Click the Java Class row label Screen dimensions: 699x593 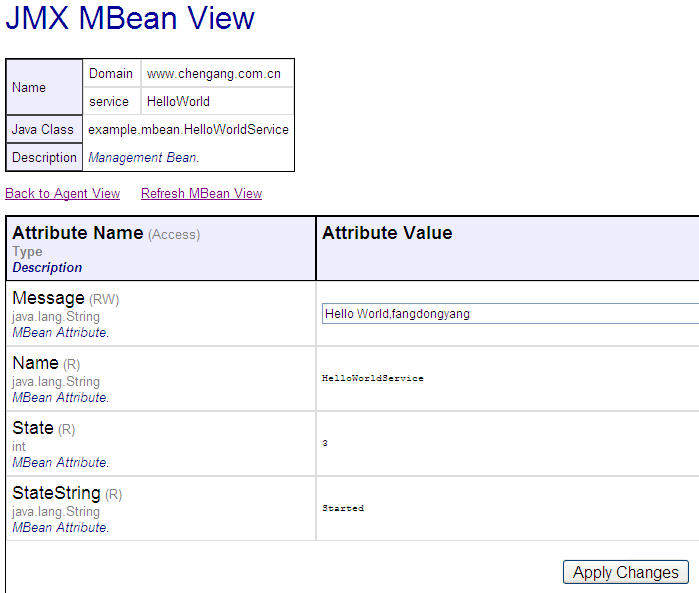pos(43,129)
